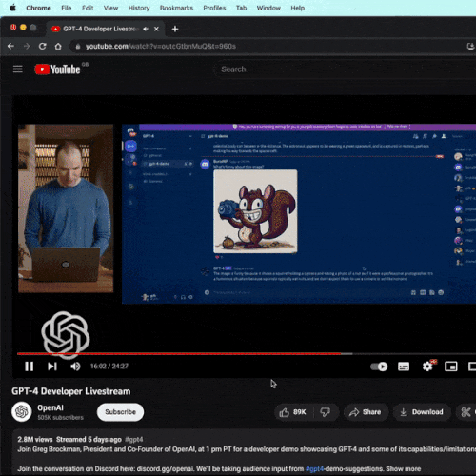Open the YouTube guide hamburger menu
Screen dimensions: 476x476
(x=18, y=69)
